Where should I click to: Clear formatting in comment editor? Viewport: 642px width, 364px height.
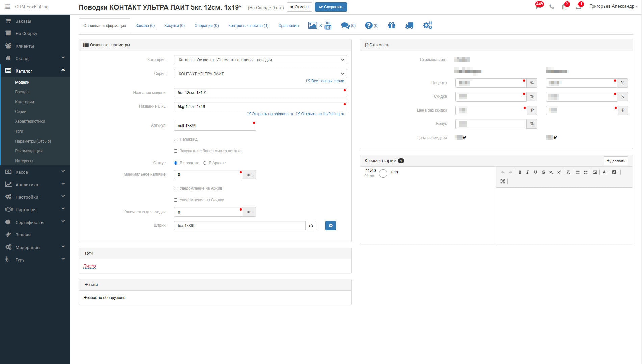pos(568,172)
